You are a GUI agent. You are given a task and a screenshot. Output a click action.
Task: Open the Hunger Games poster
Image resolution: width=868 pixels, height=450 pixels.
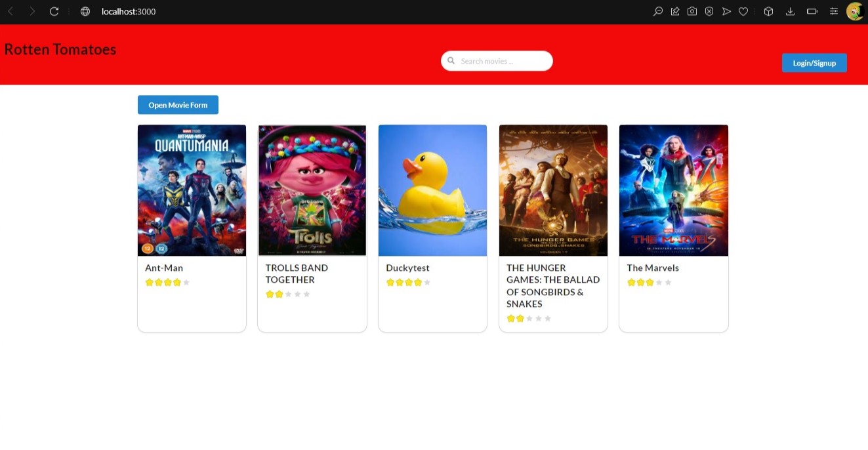pos(553,190)
